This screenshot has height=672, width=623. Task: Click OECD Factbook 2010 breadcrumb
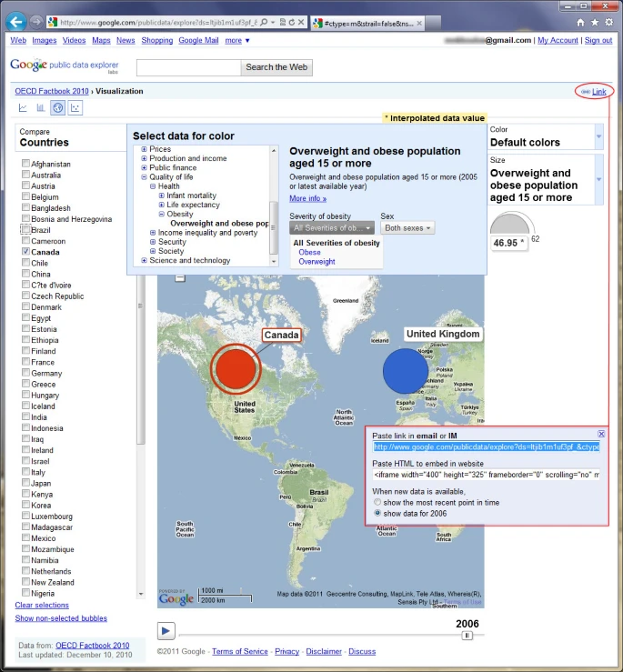tap(52, 91)
